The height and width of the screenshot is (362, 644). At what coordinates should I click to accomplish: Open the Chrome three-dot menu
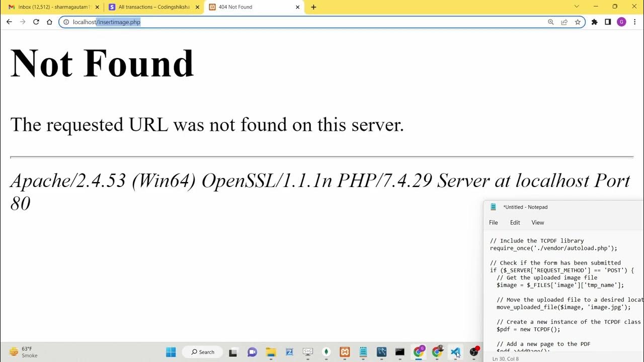coord(634,22)
